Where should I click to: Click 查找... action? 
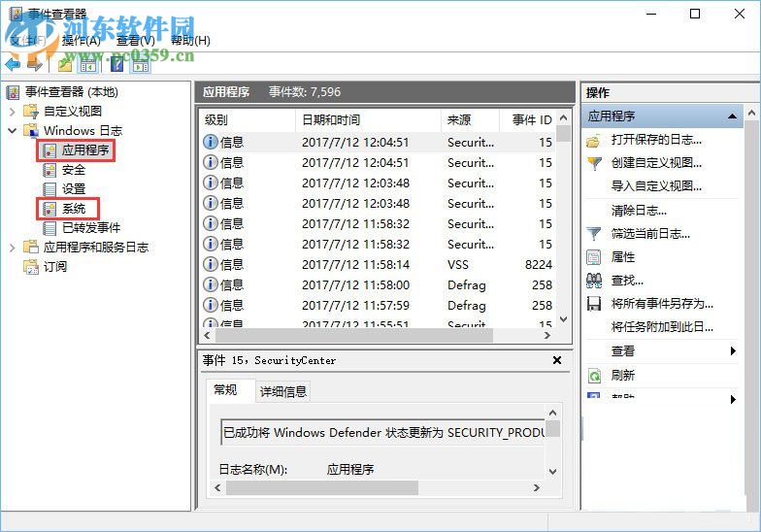click(x=627, y=281)
